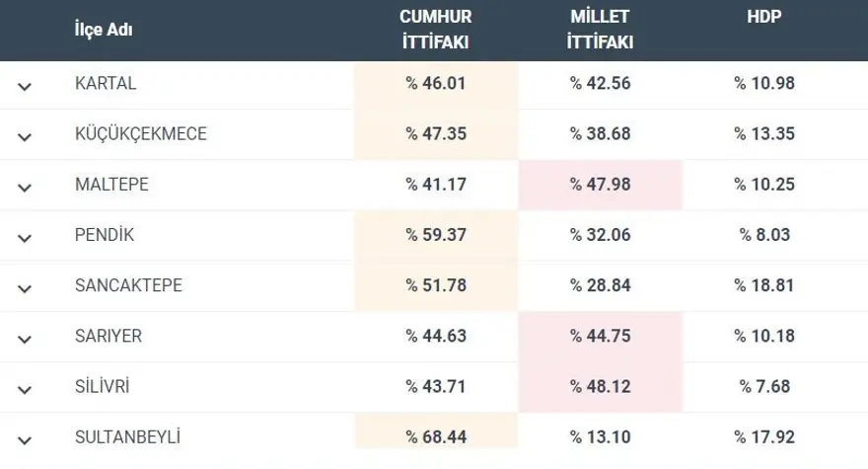
Task: Expand the PENDİK row chevron
Action: tap(25, 238)
